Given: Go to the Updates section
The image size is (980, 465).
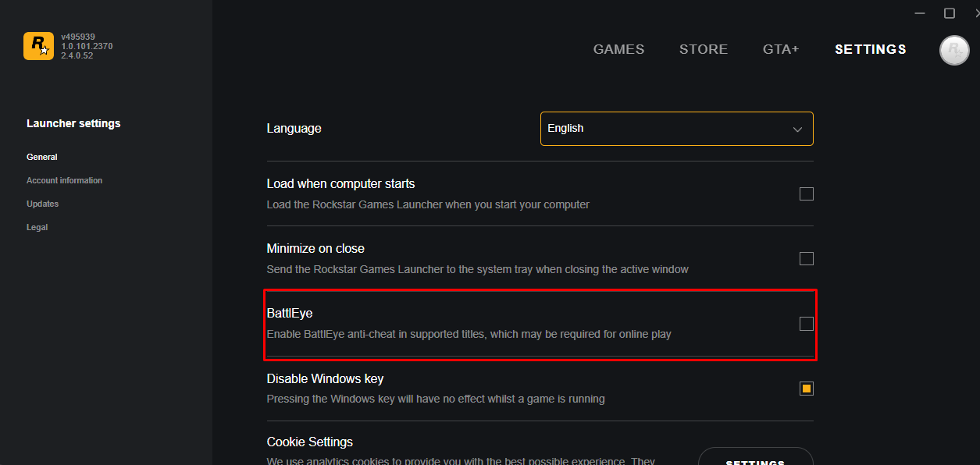Looking at the screenshot, I should tap(42, 204).
